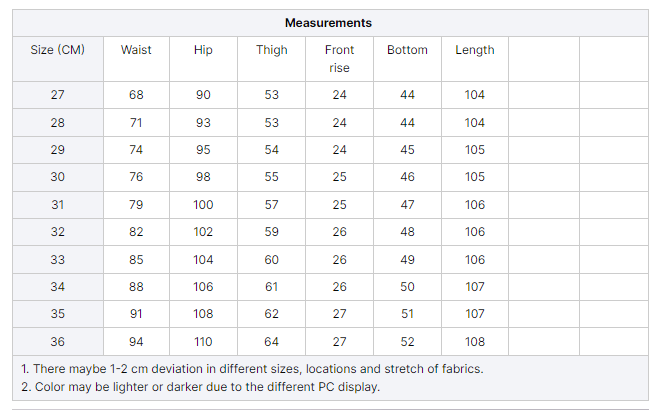660x410 pixels.
Task: Select waist value 85 in size 33 row
Action: [136, 260]
